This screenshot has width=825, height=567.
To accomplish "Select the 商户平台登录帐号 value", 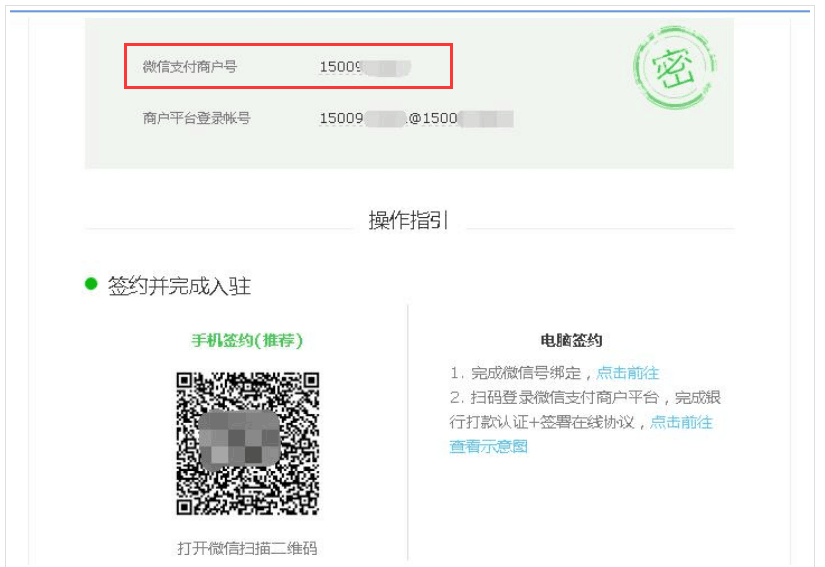I will pos(417,118).
